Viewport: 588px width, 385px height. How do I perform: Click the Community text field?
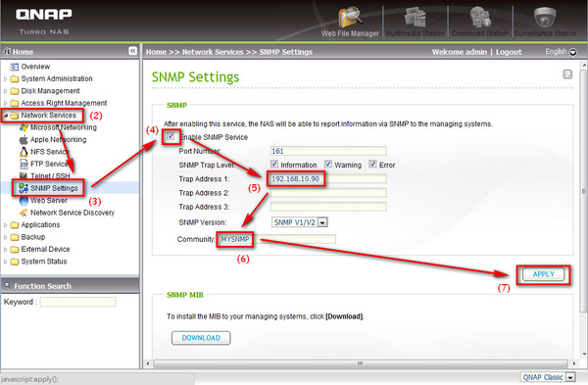(276, 239)
